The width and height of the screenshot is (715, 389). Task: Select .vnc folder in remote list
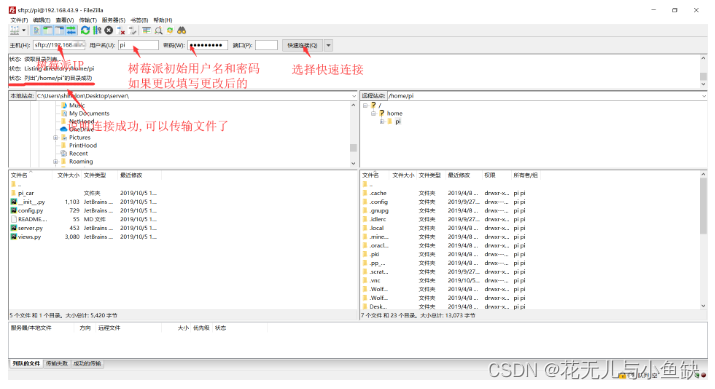375,280
